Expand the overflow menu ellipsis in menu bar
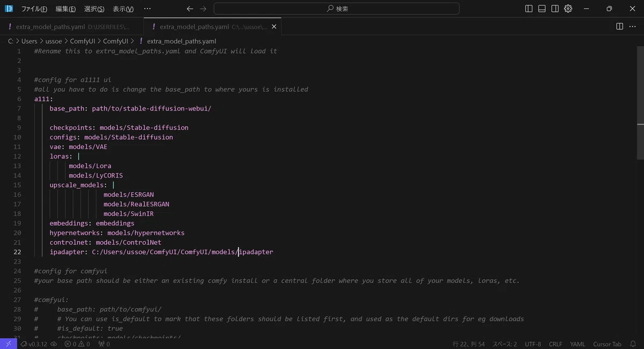The height and width of the screenshot is (349, 644). tap(148, 9)
